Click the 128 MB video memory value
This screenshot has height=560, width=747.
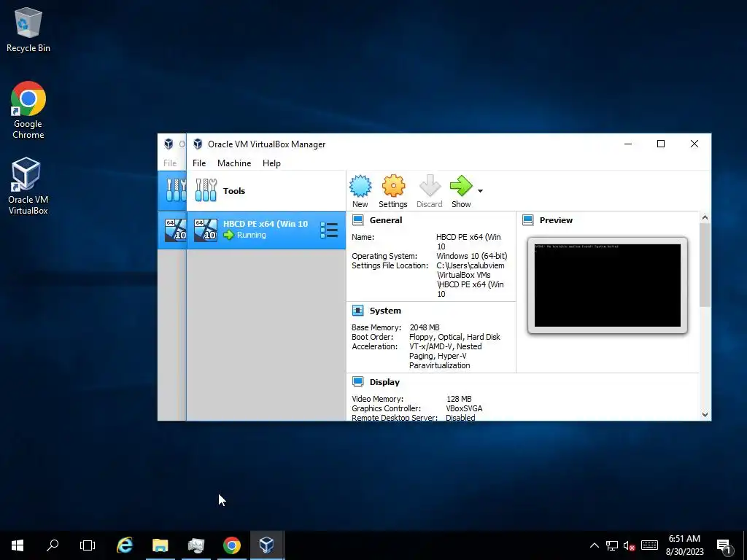point(459,399)
